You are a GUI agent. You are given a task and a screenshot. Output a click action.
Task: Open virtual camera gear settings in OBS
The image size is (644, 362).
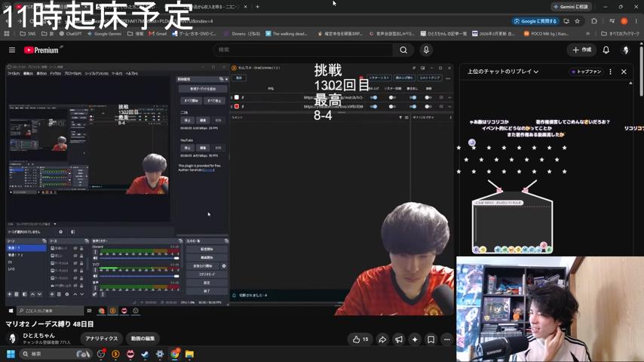pos(224,266)
